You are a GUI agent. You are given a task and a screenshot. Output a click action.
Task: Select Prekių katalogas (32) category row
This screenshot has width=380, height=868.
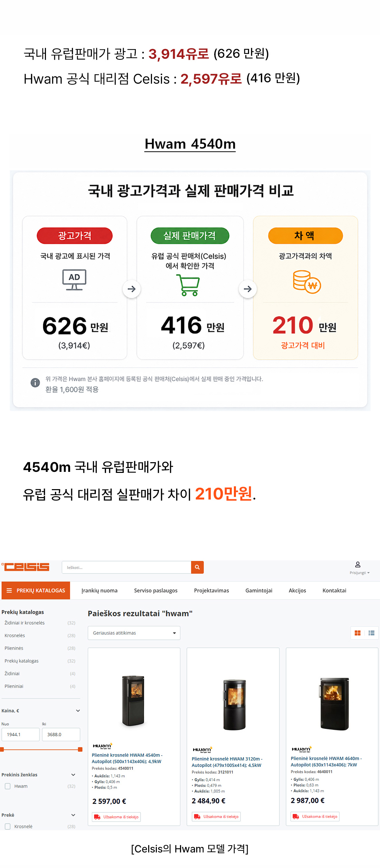point(40,661)
